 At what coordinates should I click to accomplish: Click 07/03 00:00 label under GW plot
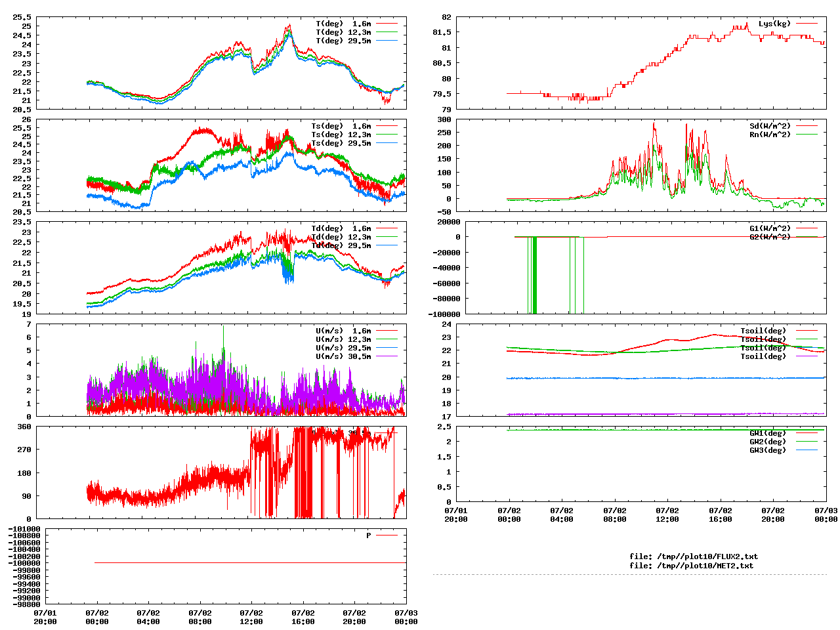[x=826, y=514]
